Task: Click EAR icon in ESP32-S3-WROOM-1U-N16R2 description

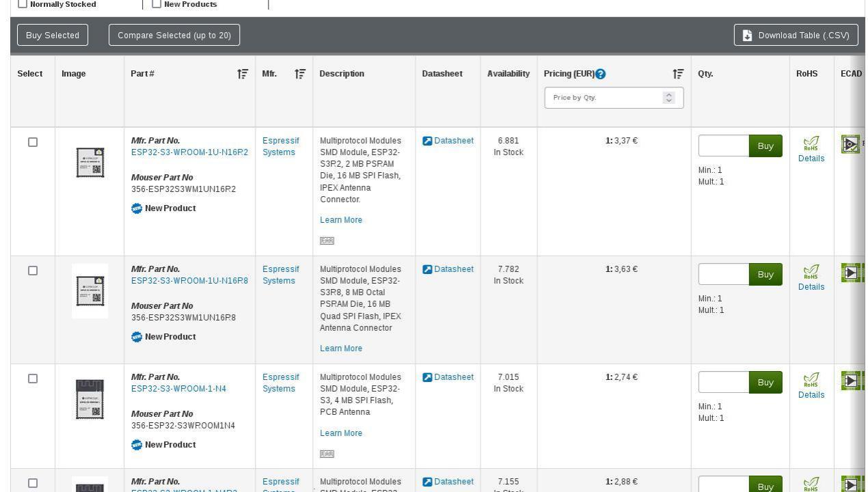Action: click(x=327, y=241)
